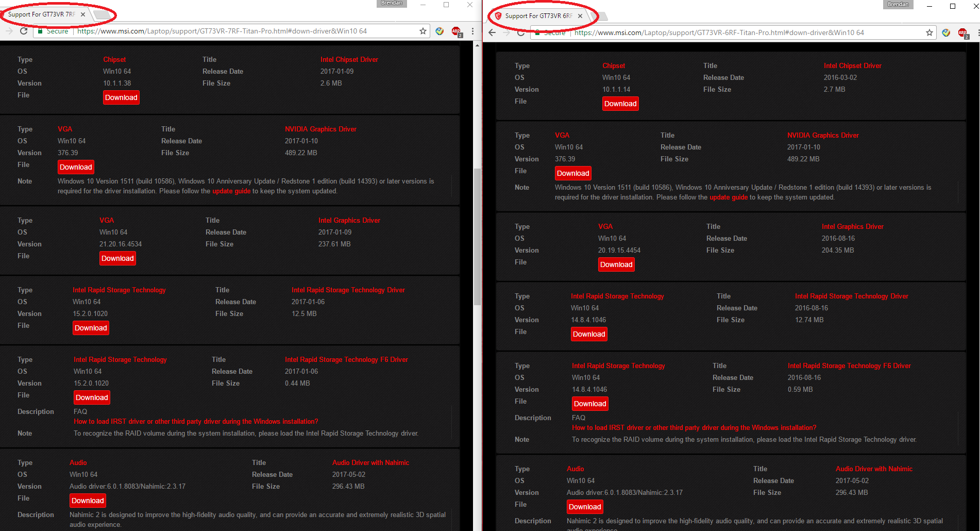Open the Chrome menu in the left window
The width and height of the screenshot is (980, 531).
[472, 31]
